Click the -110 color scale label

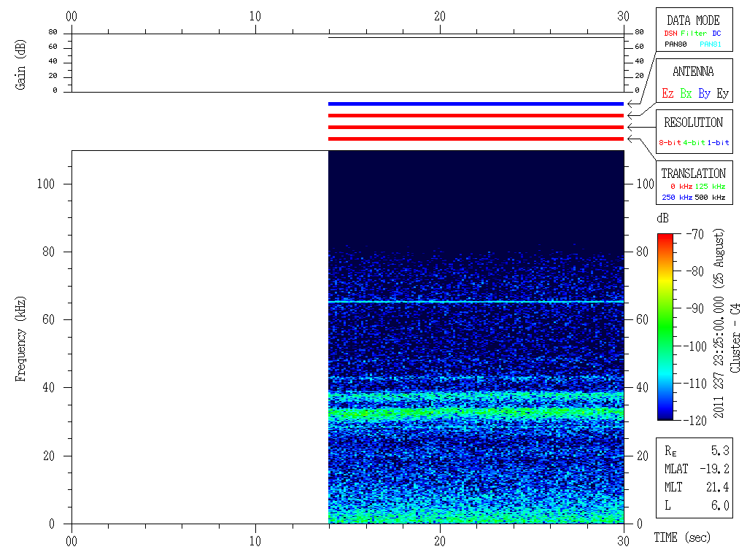(697, 384)
